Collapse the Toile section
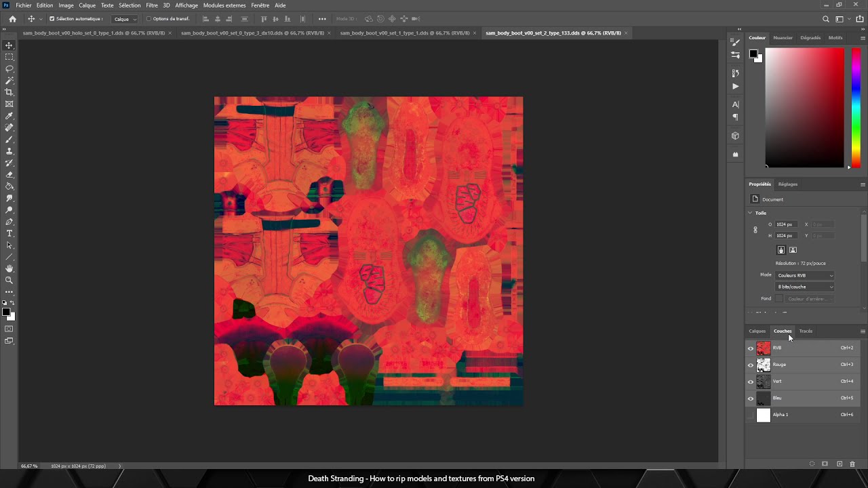The height and width of the screenshot is (488, 868). click(x=751, y=213)
